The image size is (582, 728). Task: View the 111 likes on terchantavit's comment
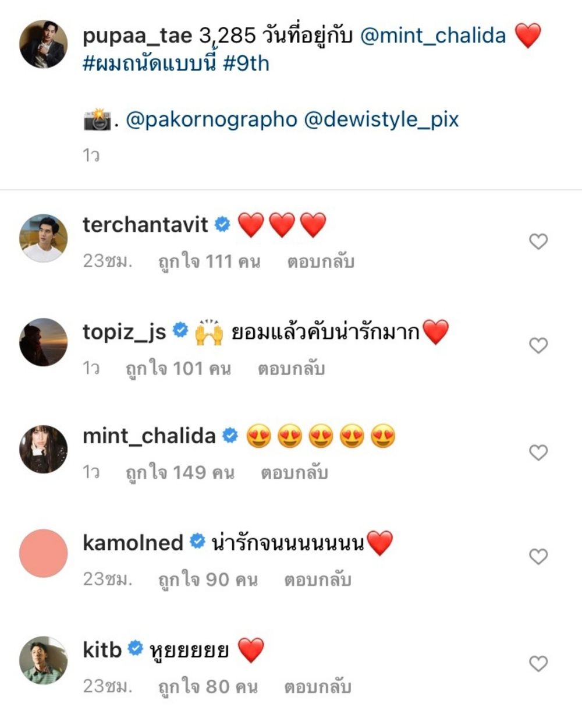[x=209, y=261]
